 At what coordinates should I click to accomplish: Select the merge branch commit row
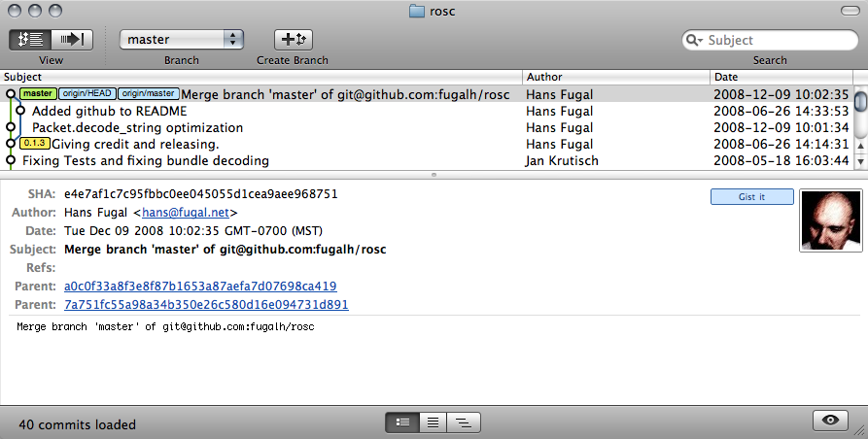coord(427,94)
